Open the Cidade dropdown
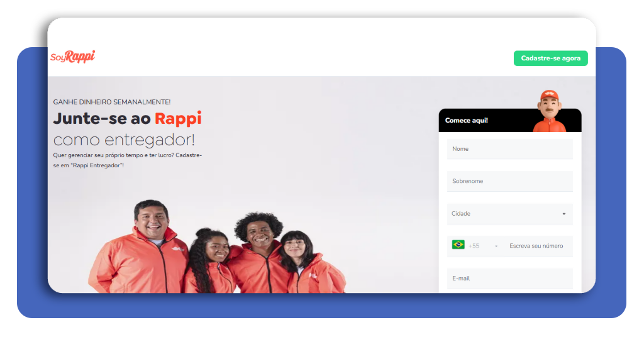Viewport: 644px width, 337px height. (509, 214)
